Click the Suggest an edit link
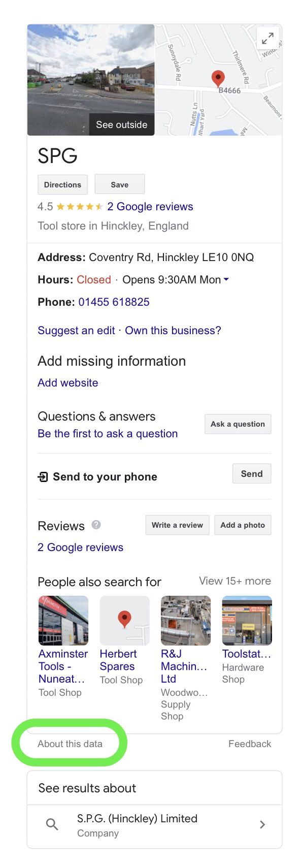Screen dimensions: 302x868 point(76,331)
